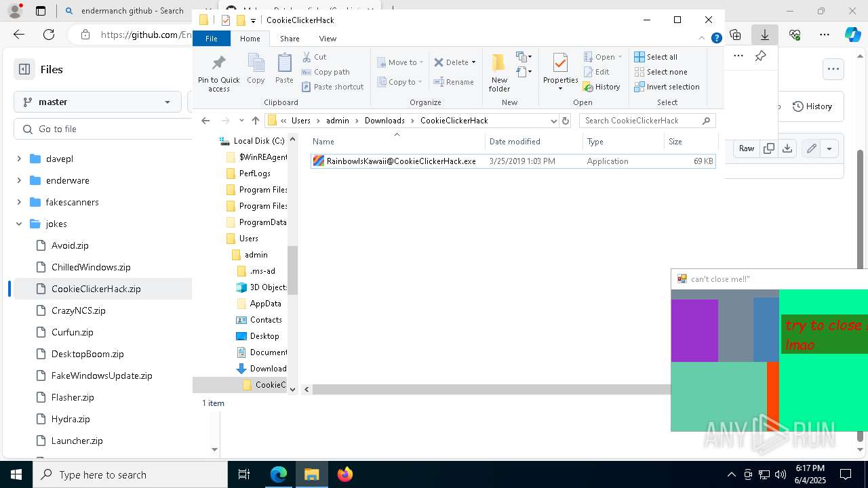Click Select all in ribbon
Viewport: 868px width, 488px height.
pos(656,57)
